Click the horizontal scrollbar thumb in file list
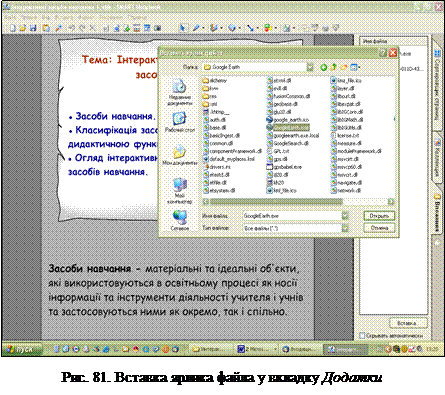Screen dimensions: 445x395 coord(276,202)
